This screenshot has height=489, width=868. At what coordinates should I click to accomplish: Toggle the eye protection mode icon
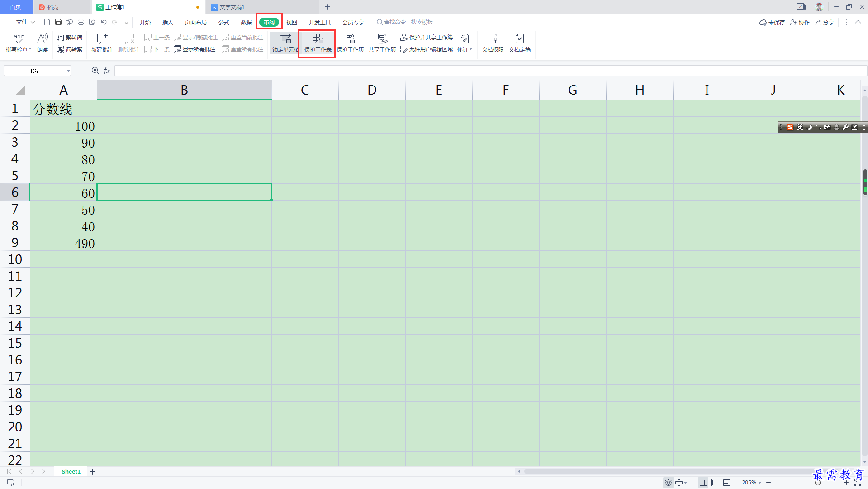668,483
